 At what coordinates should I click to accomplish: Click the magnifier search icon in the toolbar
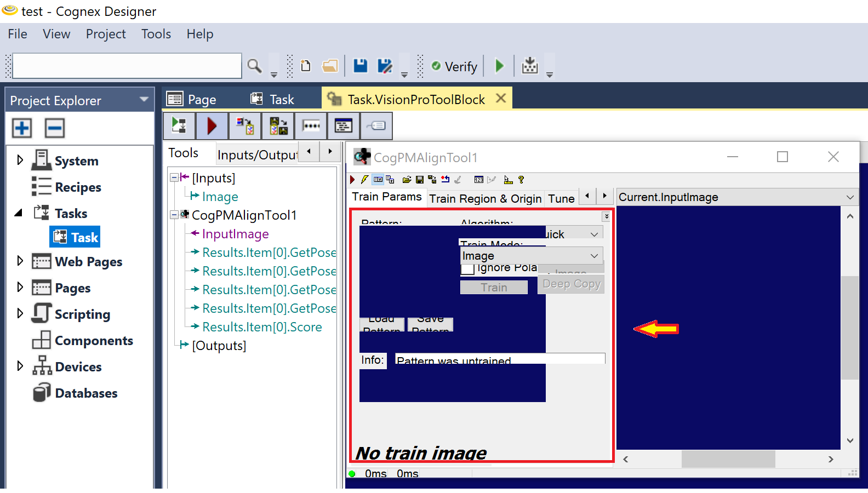pos(254,66)
